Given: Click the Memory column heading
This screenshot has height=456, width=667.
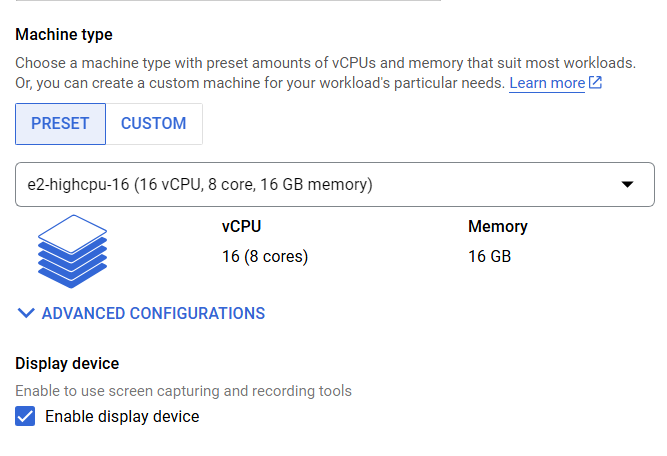Looking at the screenshot, I should click(497, 227).
